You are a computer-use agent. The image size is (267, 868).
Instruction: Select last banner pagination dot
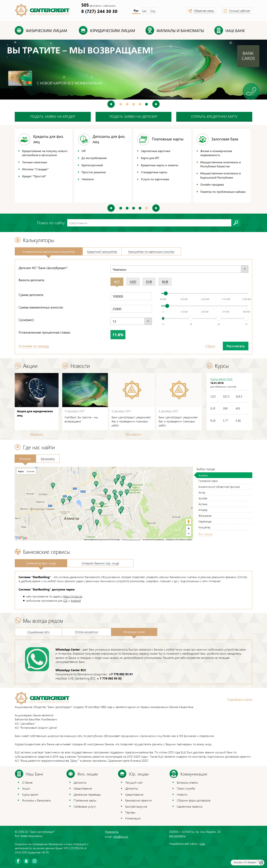click(x=146, y=104)
